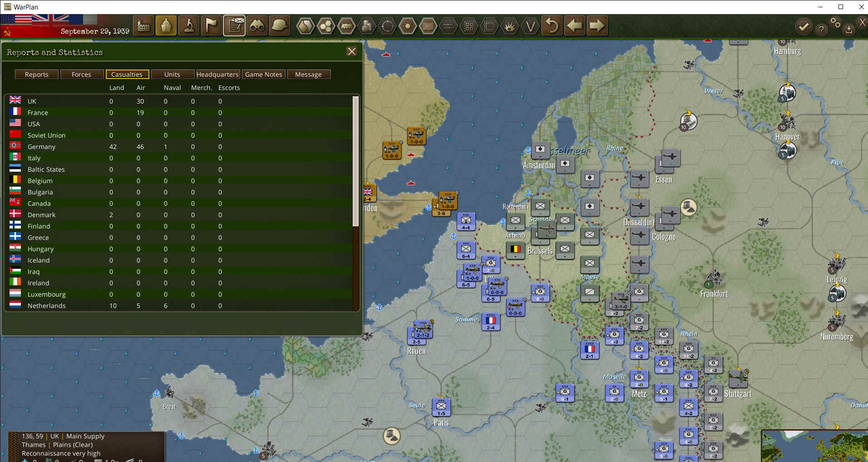Toggle the hexagon terrain map overlay
The width and height of the screenshot is (868, 462).
click(305, 26)
